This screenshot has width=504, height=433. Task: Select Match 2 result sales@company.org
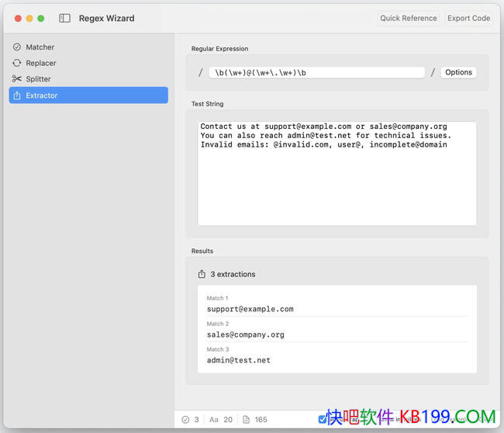[x=246, y=334]
